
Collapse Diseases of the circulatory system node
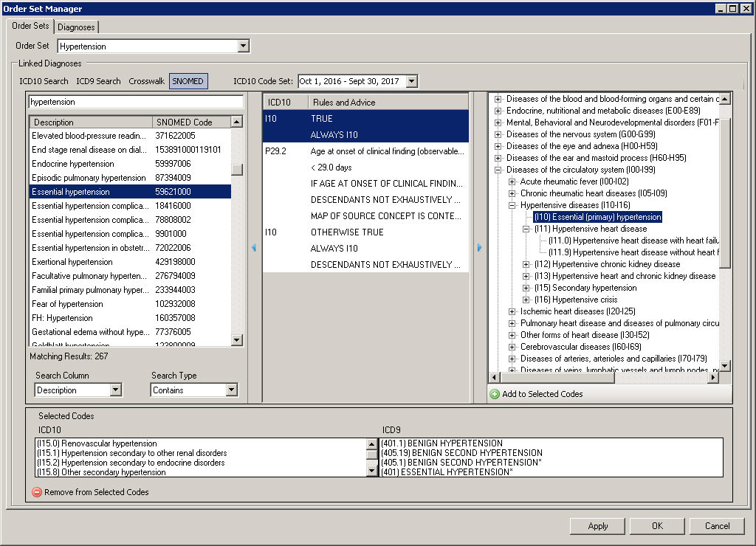[x=498, y=170]
